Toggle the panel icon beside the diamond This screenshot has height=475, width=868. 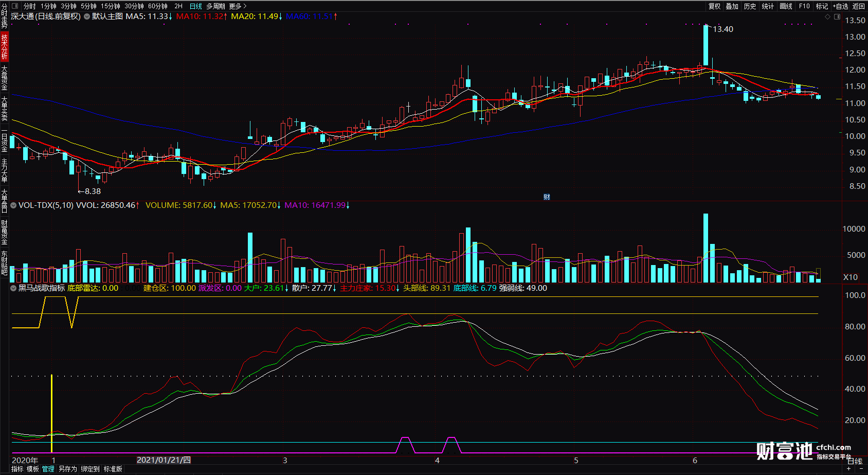tap(837, 17)
